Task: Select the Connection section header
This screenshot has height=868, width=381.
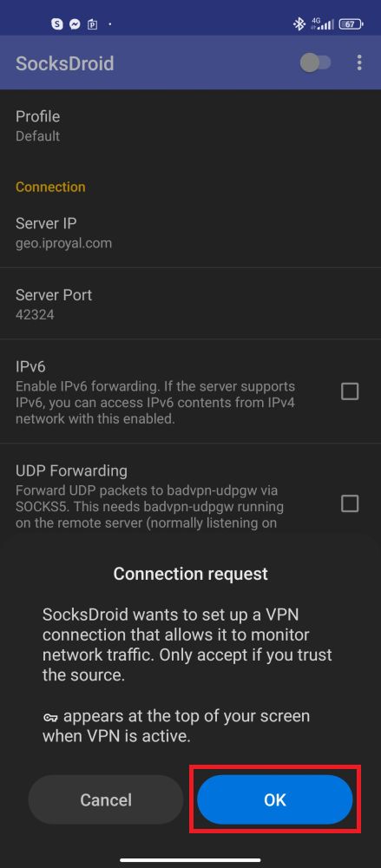Action: pos(50,187)
